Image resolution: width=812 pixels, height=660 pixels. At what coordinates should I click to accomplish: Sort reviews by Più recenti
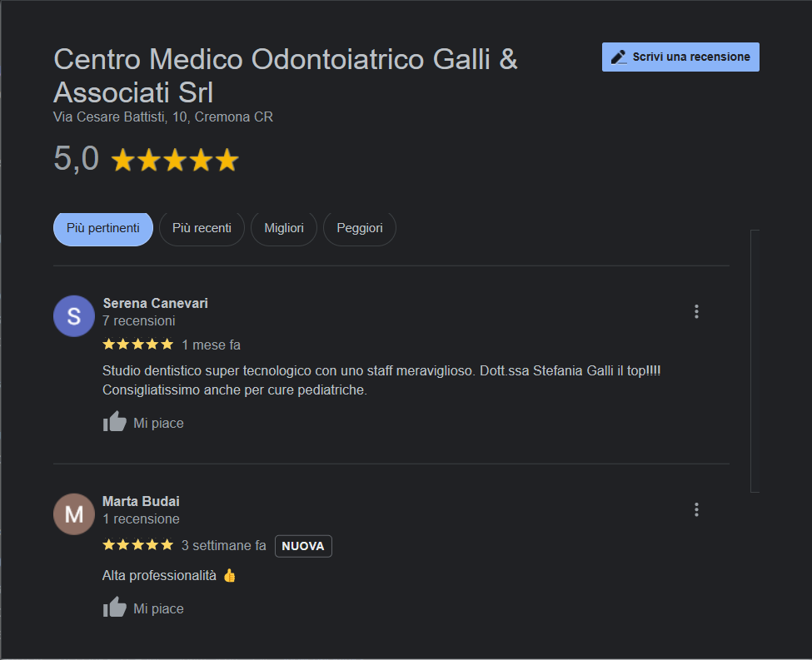pyautogui.click(x=202, y=228)
